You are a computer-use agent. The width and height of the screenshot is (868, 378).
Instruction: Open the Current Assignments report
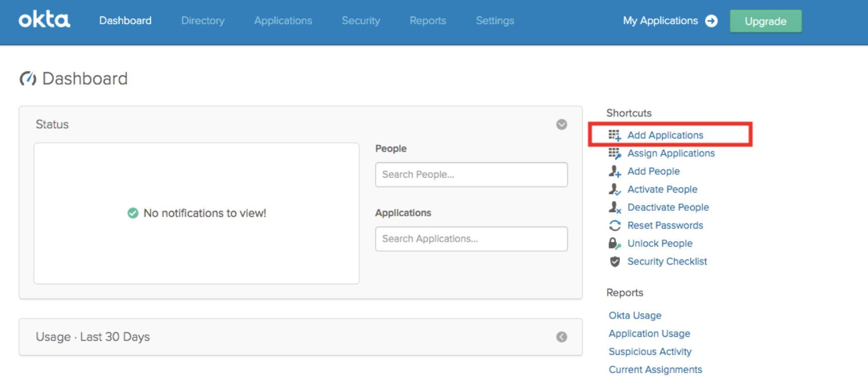pos(655,370)
